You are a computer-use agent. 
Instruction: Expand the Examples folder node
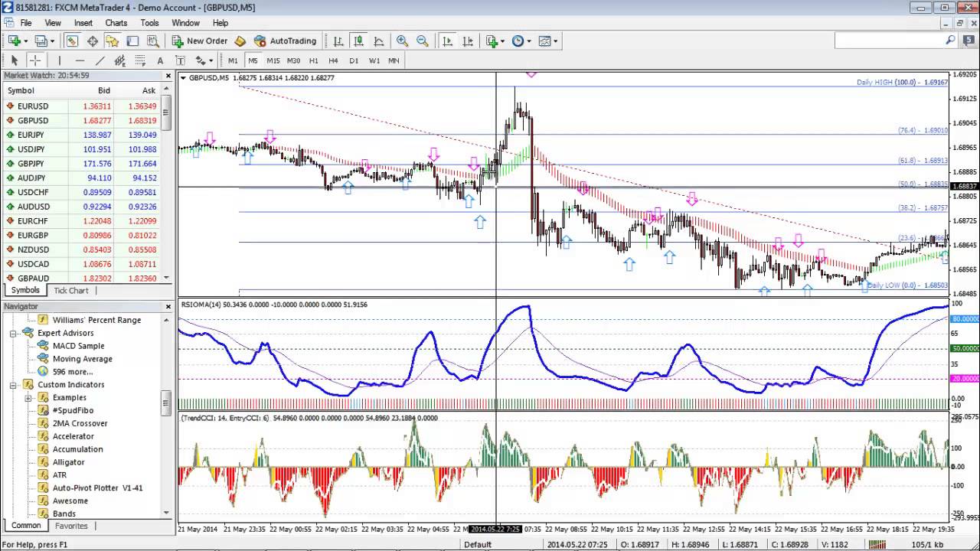[x=28, y=397]
